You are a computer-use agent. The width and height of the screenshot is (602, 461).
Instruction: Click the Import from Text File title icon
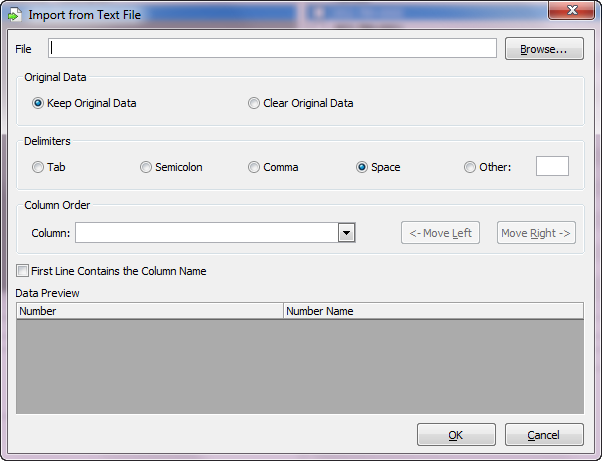coord(14,14)
